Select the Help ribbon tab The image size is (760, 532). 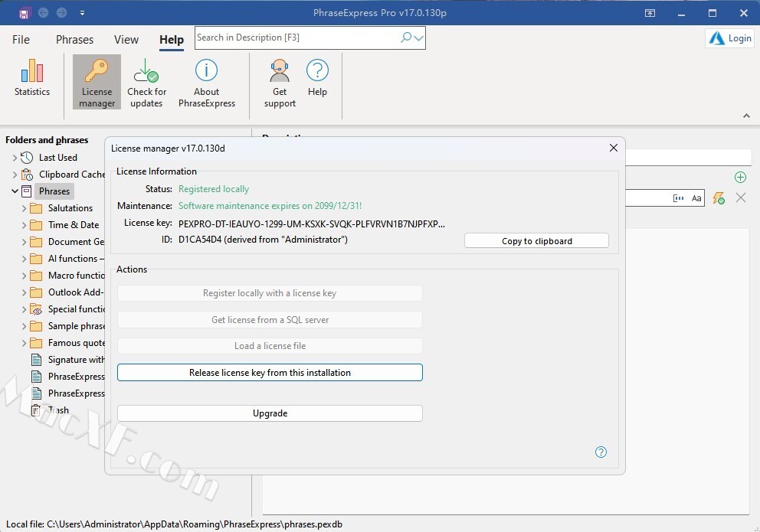click(x=172, y=40)
